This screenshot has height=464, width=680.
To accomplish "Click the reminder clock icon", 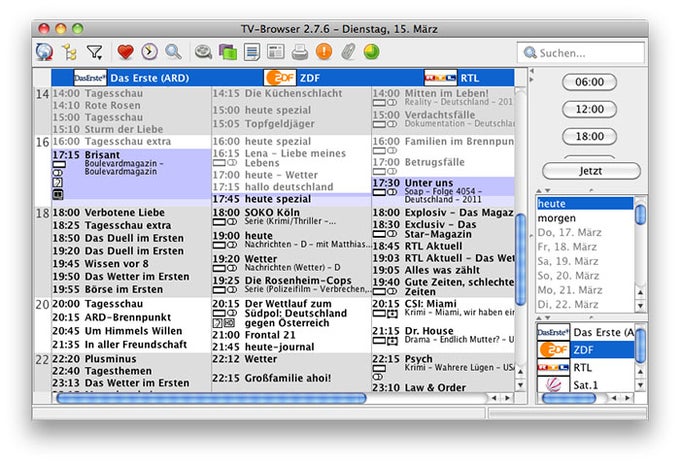I will click(149, 52).
